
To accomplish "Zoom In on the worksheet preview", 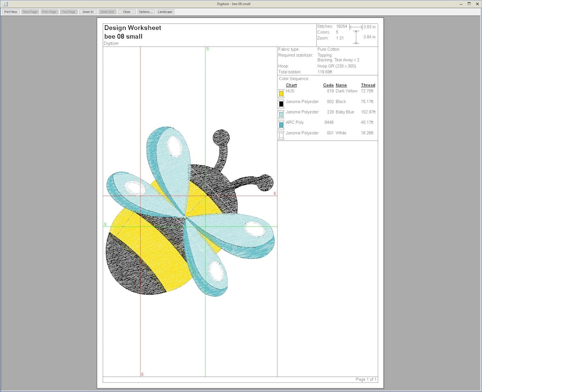I will (88, 12).
